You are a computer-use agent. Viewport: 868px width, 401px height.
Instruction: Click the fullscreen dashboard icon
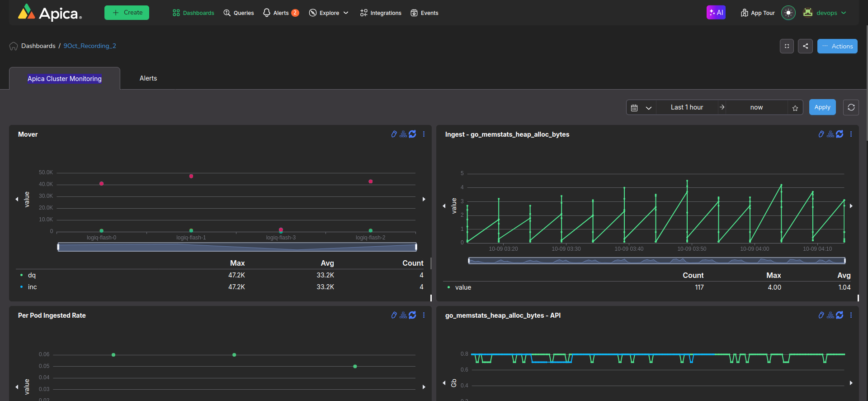coord(787,46)
